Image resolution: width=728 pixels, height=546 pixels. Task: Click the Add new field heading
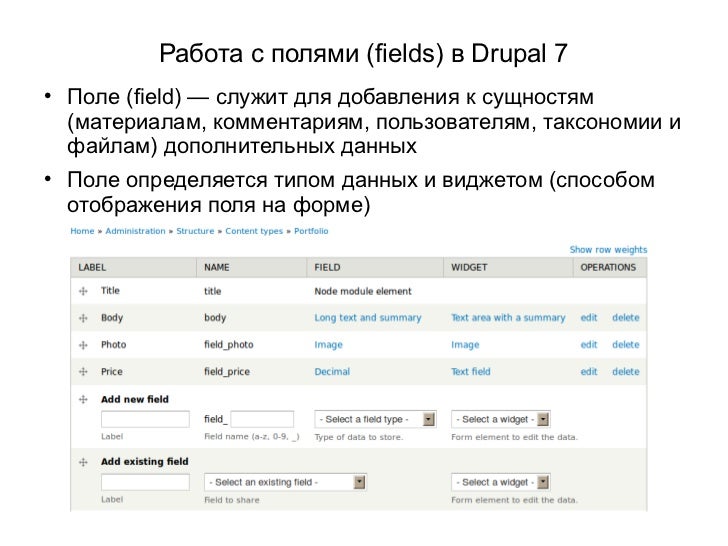coord(135,399)
